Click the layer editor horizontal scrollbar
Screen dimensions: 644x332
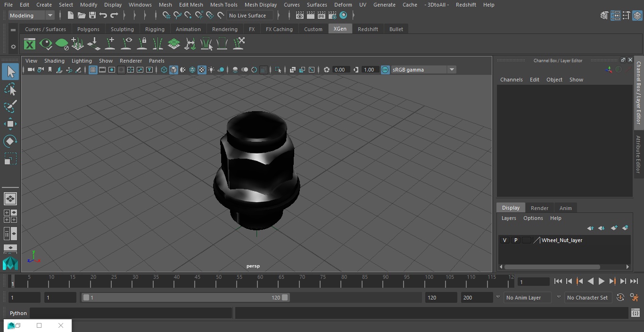tap(552, 267)
